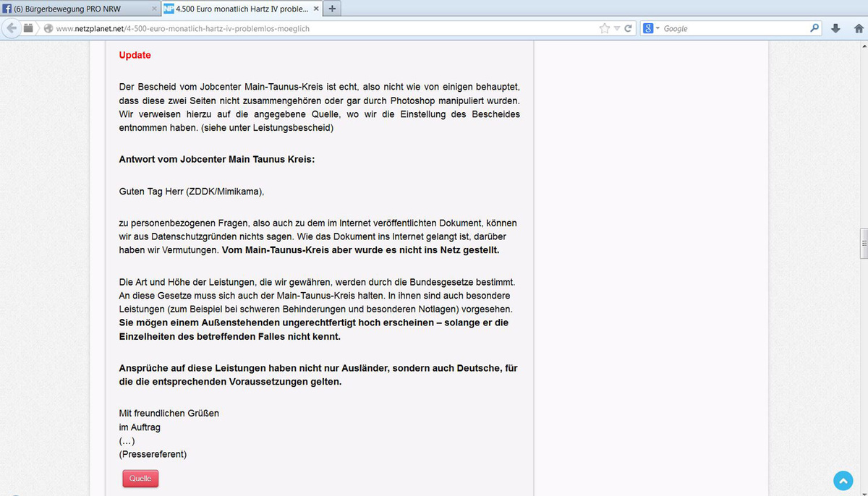Reload the page with the refresh icon
The height and width of the screenshot is (496, 868).
[x=629, y=28]
